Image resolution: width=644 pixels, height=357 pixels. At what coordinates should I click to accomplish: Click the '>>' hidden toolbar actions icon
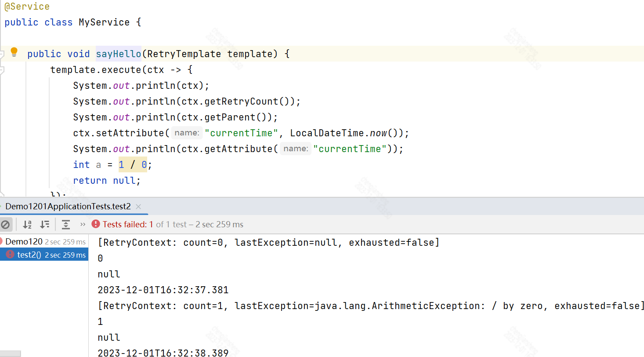tap(83, 224)
